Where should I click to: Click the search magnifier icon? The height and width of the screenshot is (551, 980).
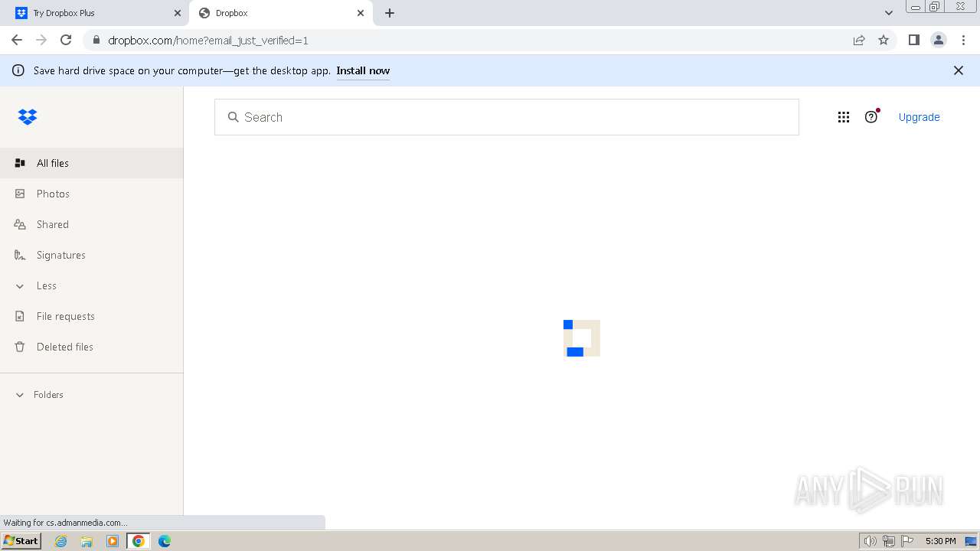[x=234, y=117]
